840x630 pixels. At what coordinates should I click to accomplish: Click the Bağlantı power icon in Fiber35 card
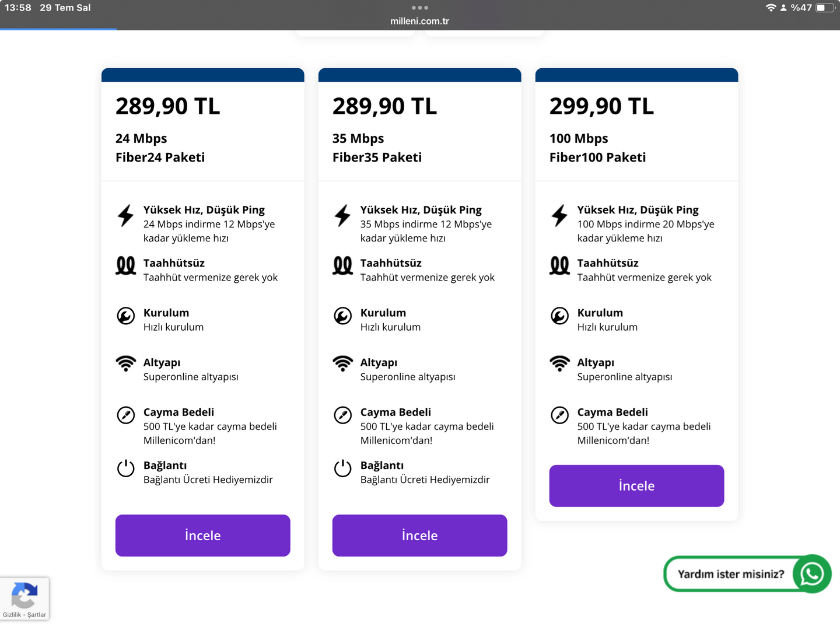342,468
